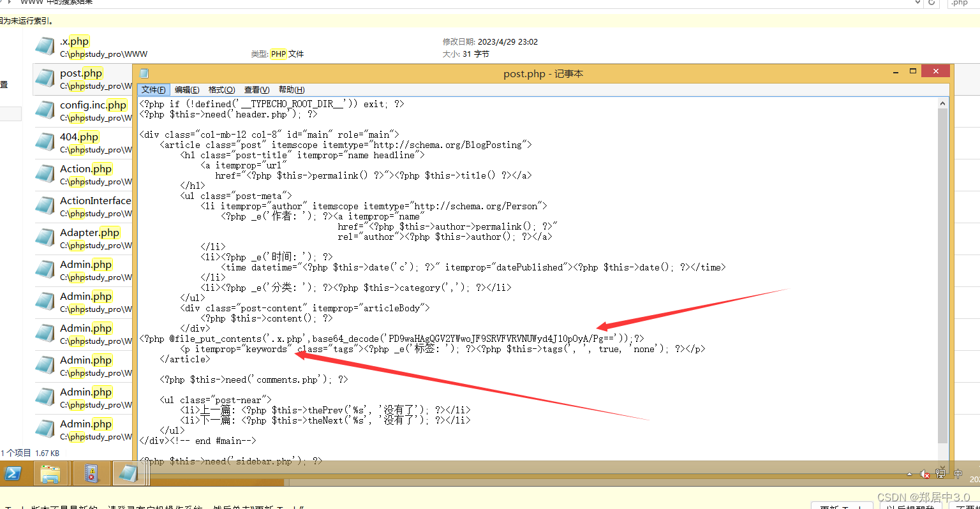Click the Adapter.php file name
Image resolution: width=980 pixels, height=509 pixels.
point(90,233)
